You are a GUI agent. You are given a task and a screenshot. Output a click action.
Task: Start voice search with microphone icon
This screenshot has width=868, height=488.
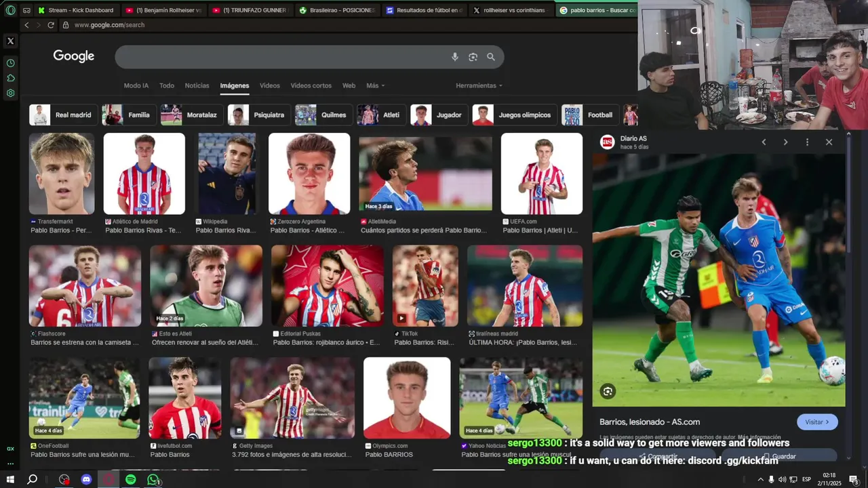(x=455, y=57)
